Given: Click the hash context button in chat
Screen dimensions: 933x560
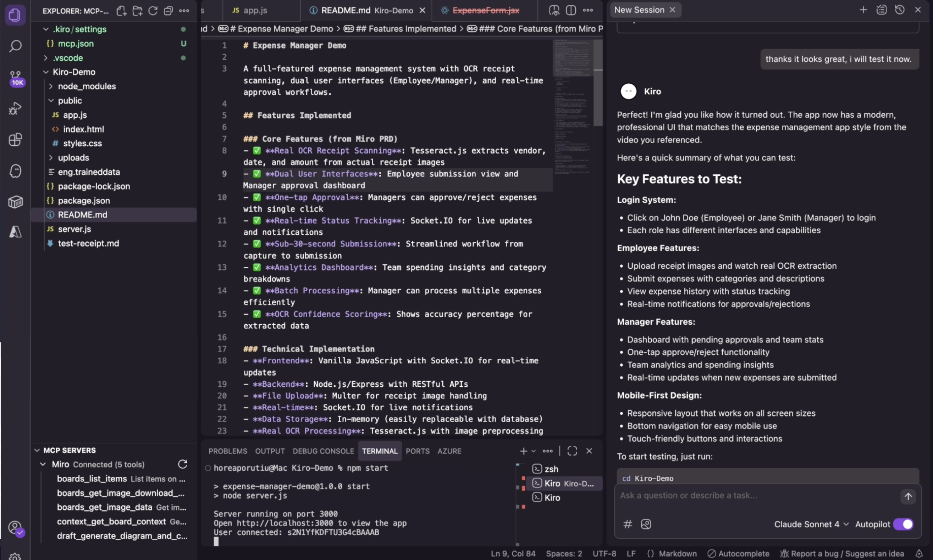Looking at the screenshot, I should tap(628, 524).
